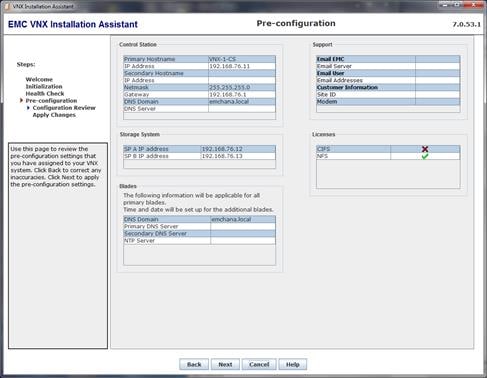The height and width of the screenshot is (378, 487).
Task: Click the VNX Installation Assistant title bar icon
Action: (x=7, y=6)
